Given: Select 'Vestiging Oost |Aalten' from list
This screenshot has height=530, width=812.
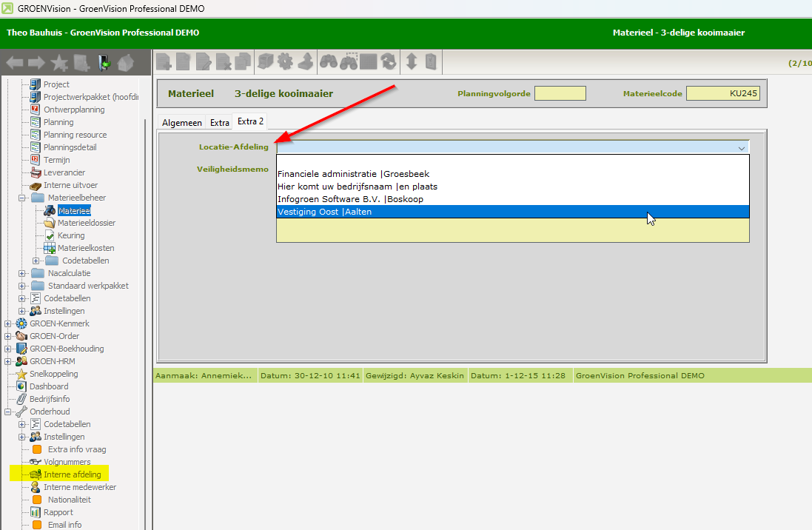Looking at the screenshot, I should 325,212.
